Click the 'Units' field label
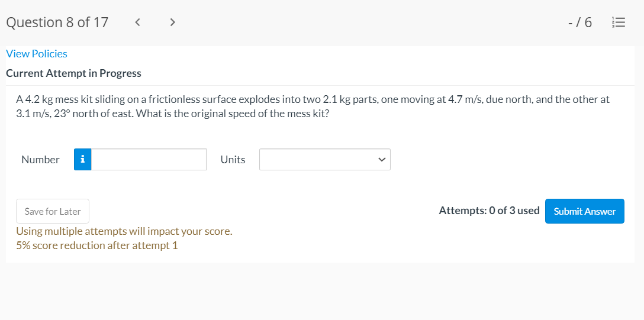 coord(233,160)
